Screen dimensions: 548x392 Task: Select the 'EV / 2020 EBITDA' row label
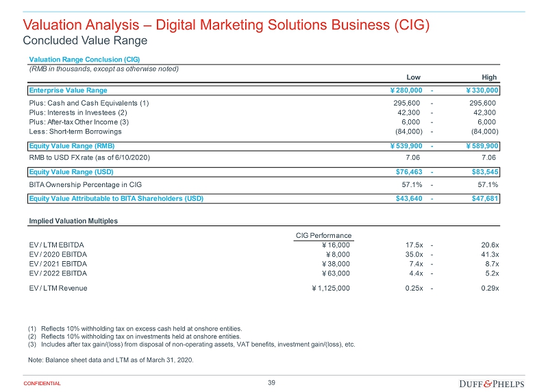[x=58, y=254]
